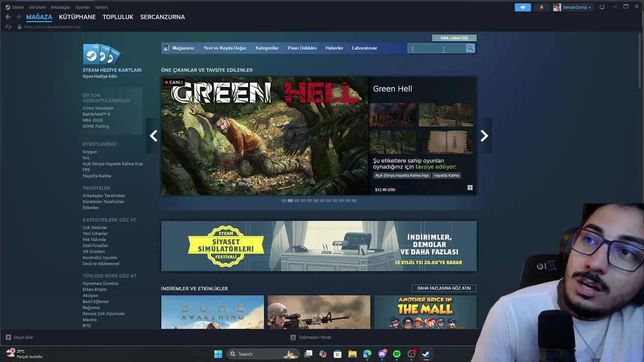Click the Steam gift cards image

pos(102,54)
